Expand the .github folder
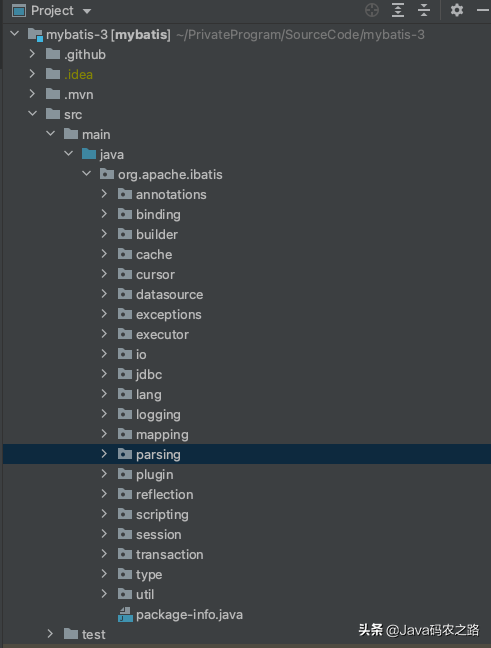 coord(32,54)
